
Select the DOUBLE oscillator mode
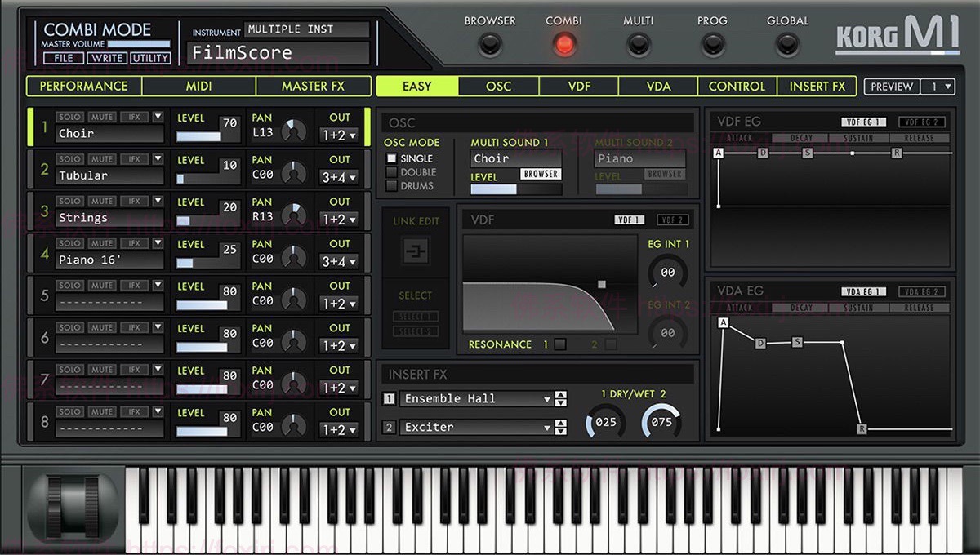click(x=391, y=172)
